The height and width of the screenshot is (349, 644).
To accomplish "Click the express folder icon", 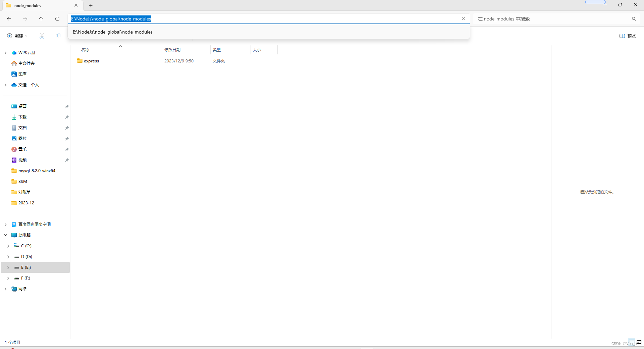I will click(80, 61).
